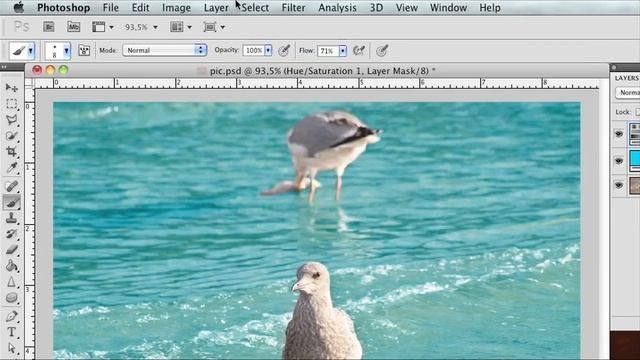Open the Opacity slider arrow
This screenshot has height=360, width=640.
tap(268, 50)
